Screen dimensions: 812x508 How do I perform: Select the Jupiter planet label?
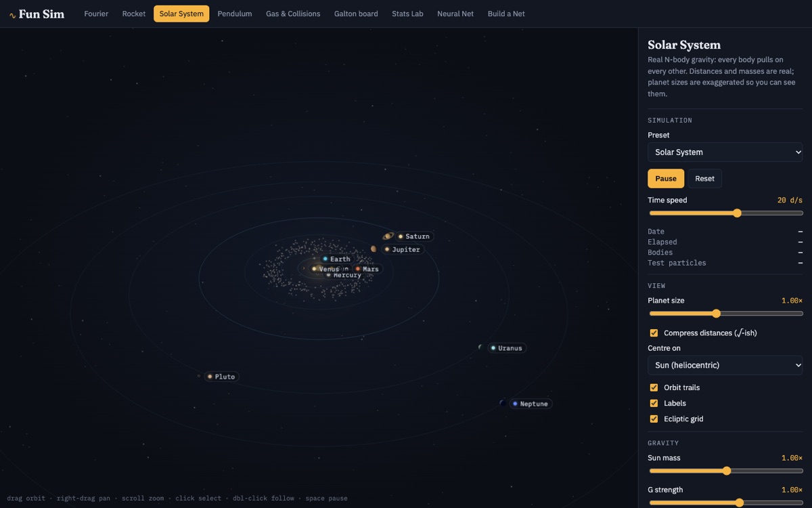pyautogui.click(x=403, y=249)
